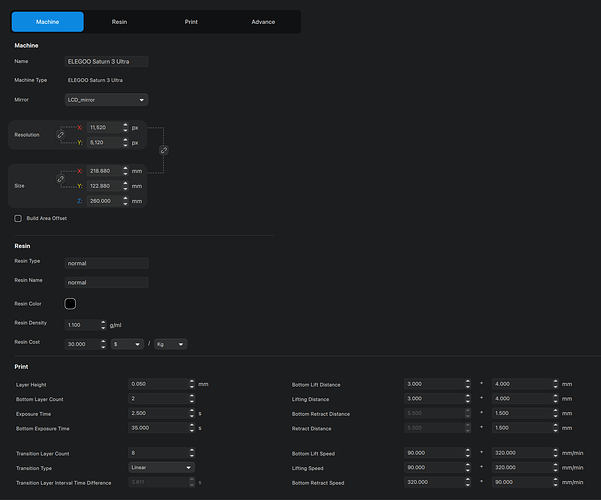Image resolution: width=601 pixels, height=500 pixels.
Task: Click the second Lifting Distance 4.000 field
Action: (522, 399)
